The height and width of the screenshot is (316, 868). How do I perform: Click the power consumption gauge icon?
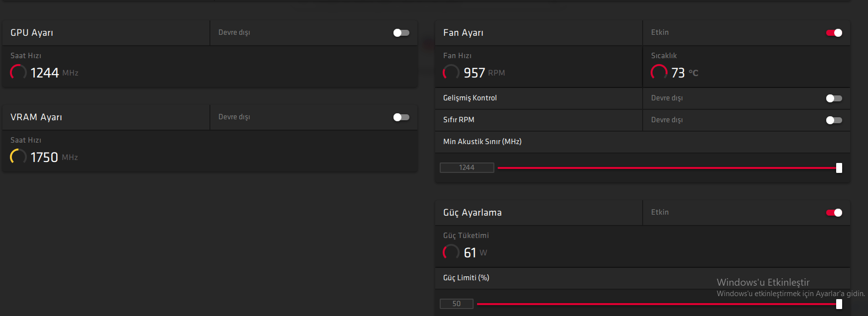(x=451, y=252)
